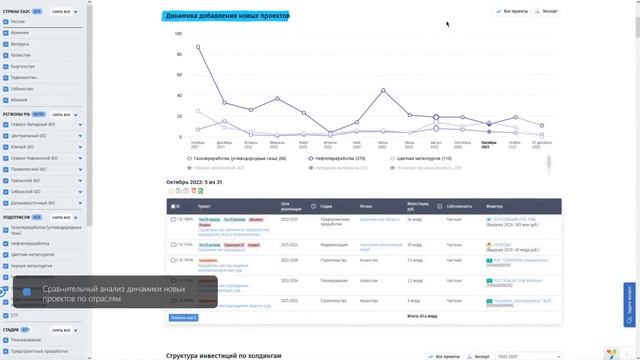Screen dimensions: 640x360
Task: Click Снять все for Подотрасли
Action: click(61, 218)
